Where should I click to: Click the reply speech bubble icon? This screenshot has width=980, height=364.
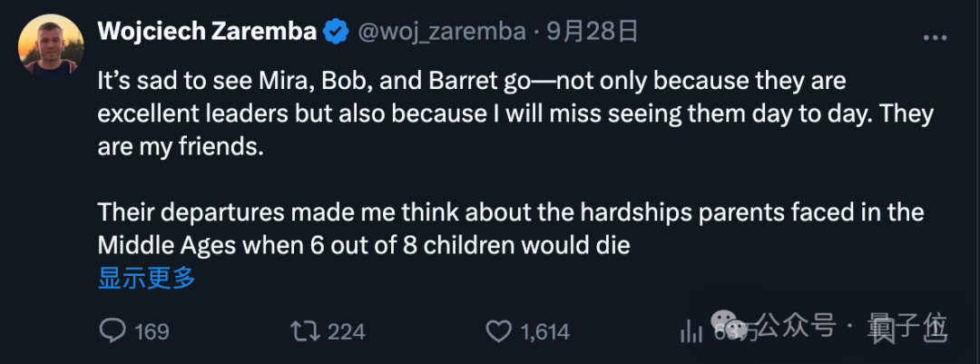[112, 331]
